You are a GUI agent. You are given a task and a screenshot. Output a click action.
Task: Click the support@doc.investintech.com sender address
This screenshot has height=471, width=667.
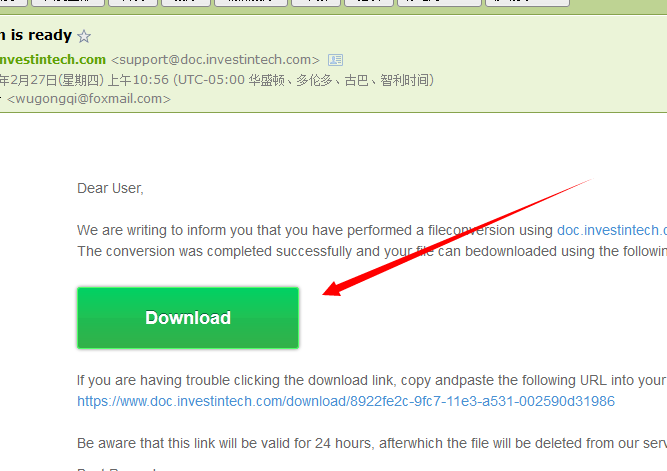pyautogui.click(x=215, y=60)
